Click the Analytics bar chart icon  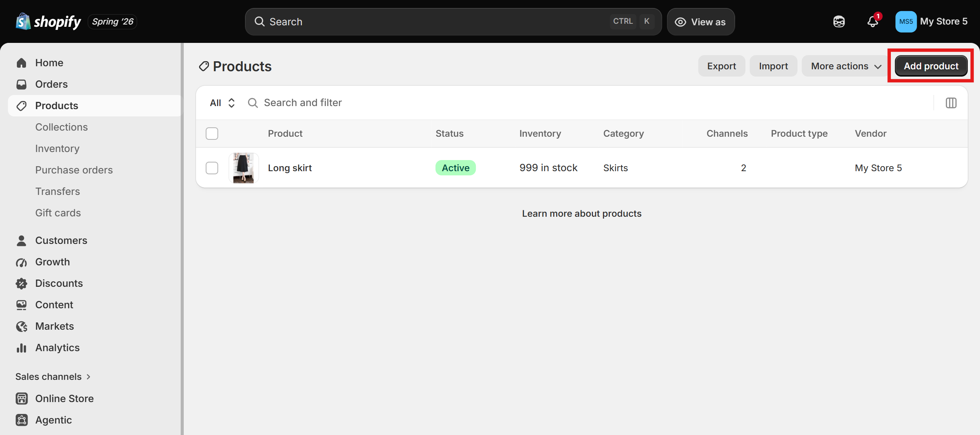click(x=21, y=348)
